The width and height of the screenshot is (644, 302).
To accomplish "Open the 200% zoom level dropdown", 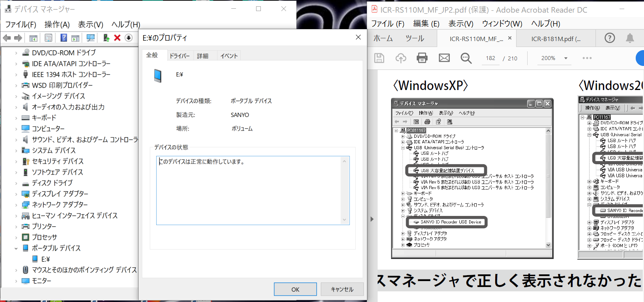I will 566,58.
